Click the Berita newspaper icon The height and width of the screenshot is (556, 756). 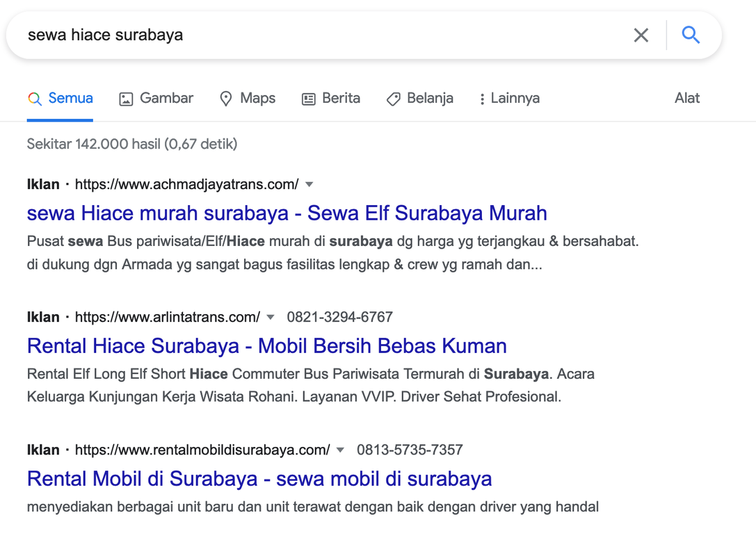[308, 99]
